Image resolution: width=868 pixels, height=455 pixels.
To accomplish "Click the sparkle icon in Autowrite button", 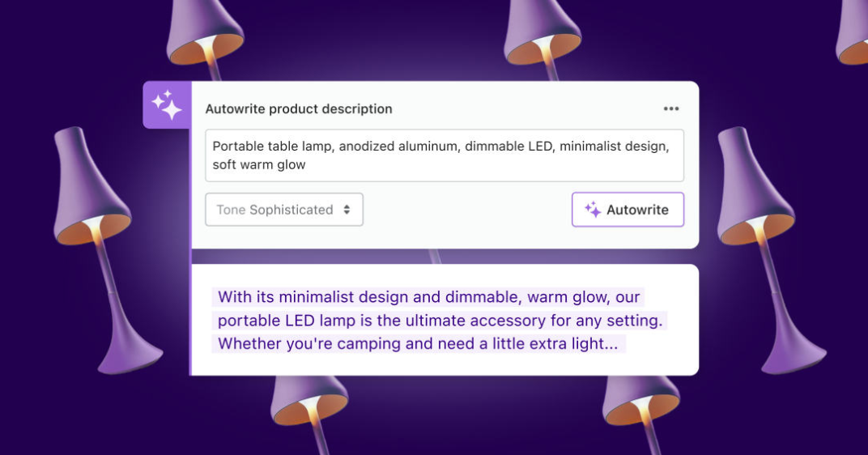I will click(593, 210).
